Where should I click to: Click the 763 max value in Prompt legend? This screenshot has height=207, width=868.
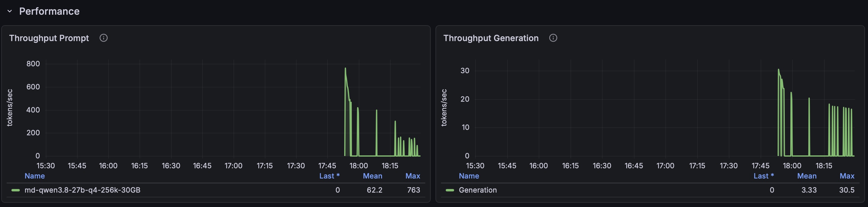pos(414,190)
